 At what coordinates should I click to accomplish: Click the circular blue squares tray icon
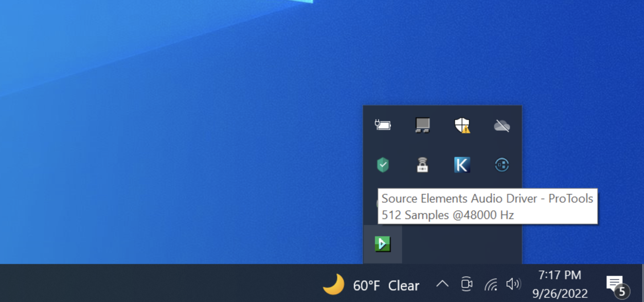[x=502, y=165]
